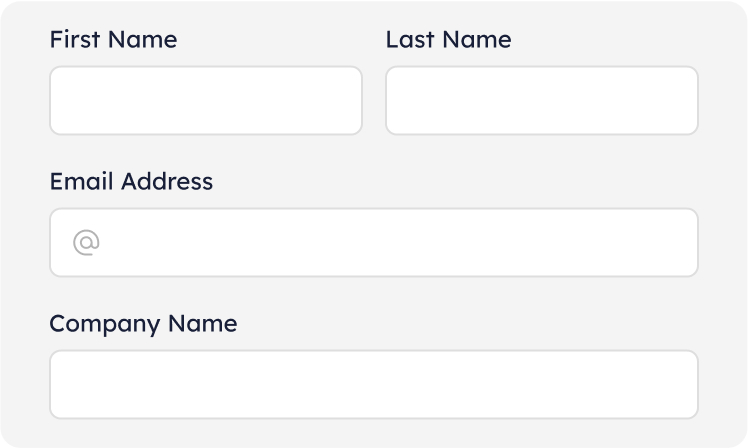Viewport: 748px width, 448px height.
Task: Focus the box under "Email Address"
Action: pyautogui.click(x=390, y=242)
